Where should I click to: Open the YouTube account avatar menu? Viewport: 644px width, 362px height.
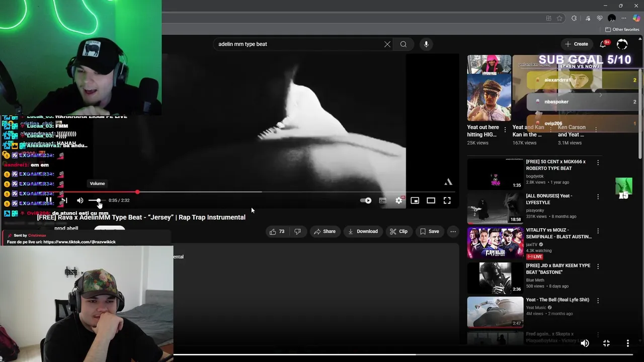point(622,44)
